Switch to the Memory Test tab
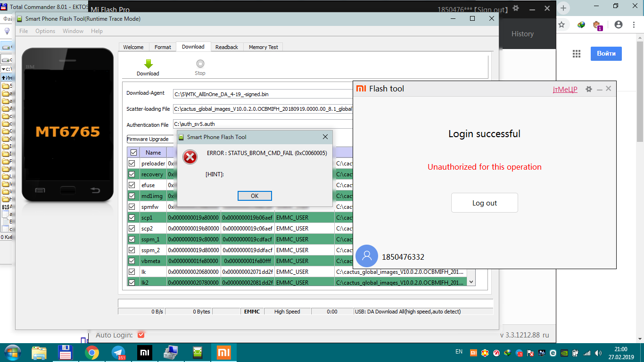The width and height of the screenshot is (644, 362). pos(263,47)
